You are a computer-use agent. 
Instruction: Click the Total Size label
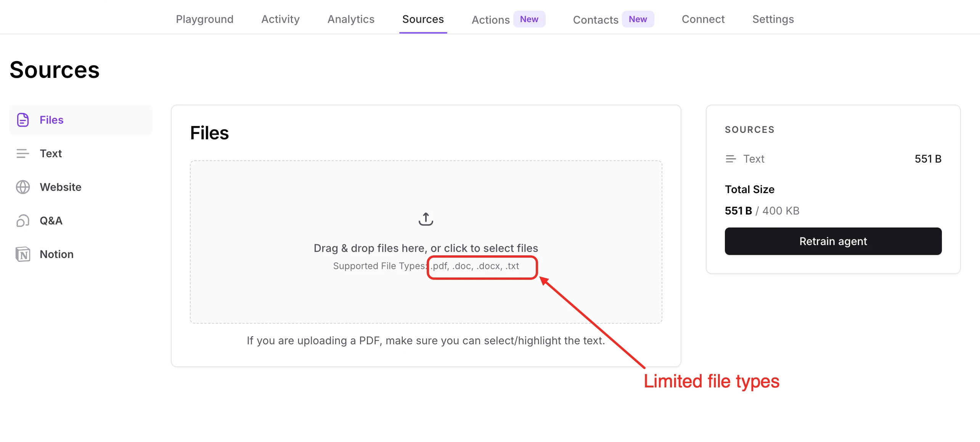(x=750, y=189)
